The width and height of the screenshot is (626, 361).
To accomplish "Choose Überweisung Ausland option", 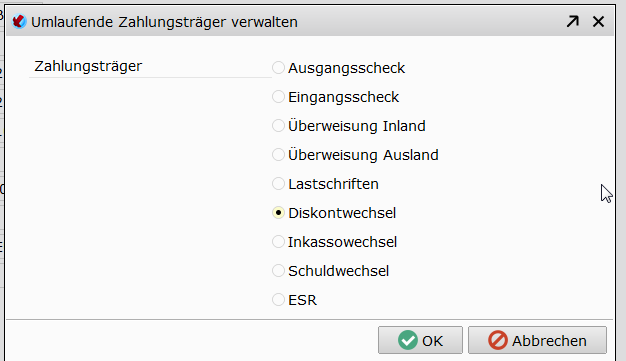I will pos(278,155).
